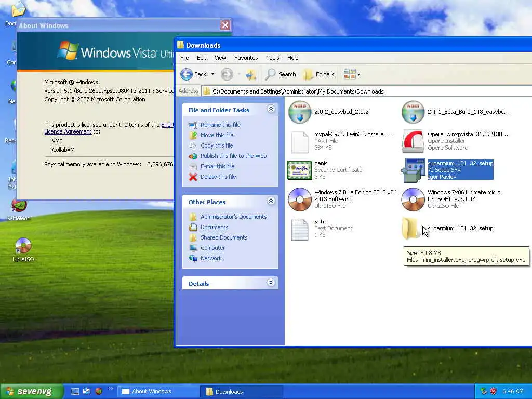The width and height of the screenshot is (532, 399).
Task: Select the 2.1.1_Beta_Build_148_easybcd installer icon
Action: (413, 112)
